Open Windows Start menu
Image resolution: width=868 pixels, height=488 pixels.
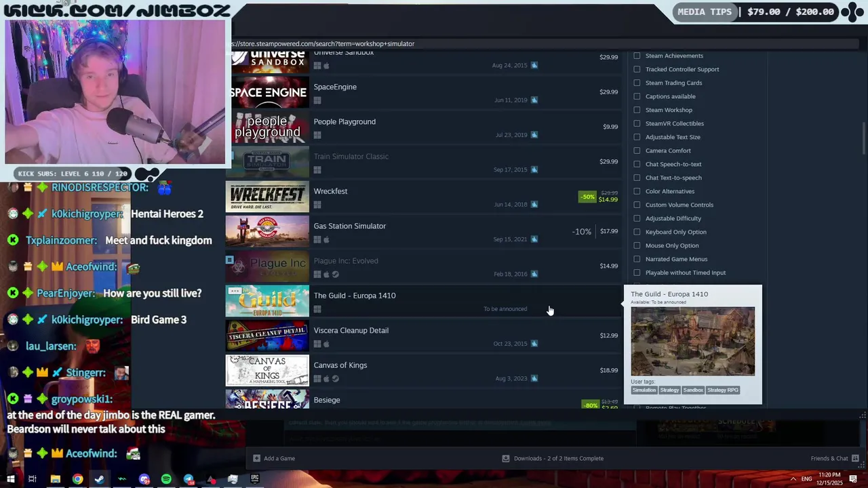click(x=10, y=479)
